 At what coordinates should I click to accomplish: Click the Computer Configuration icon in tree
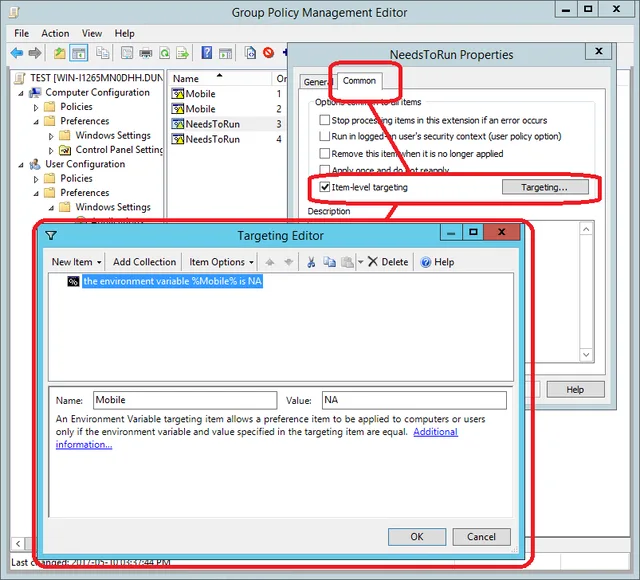pos(35,93)
